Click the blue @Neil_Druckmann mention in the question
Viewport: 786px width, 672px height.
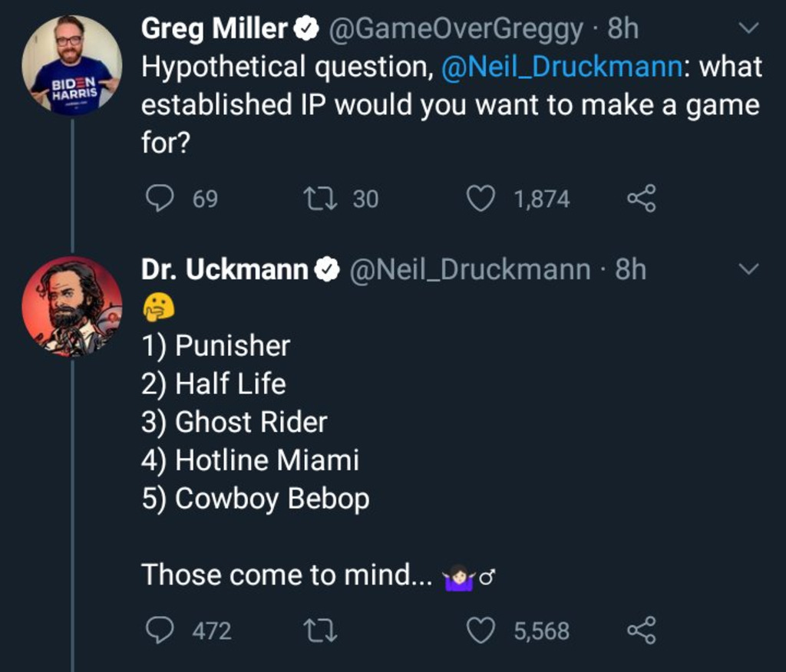561,67
